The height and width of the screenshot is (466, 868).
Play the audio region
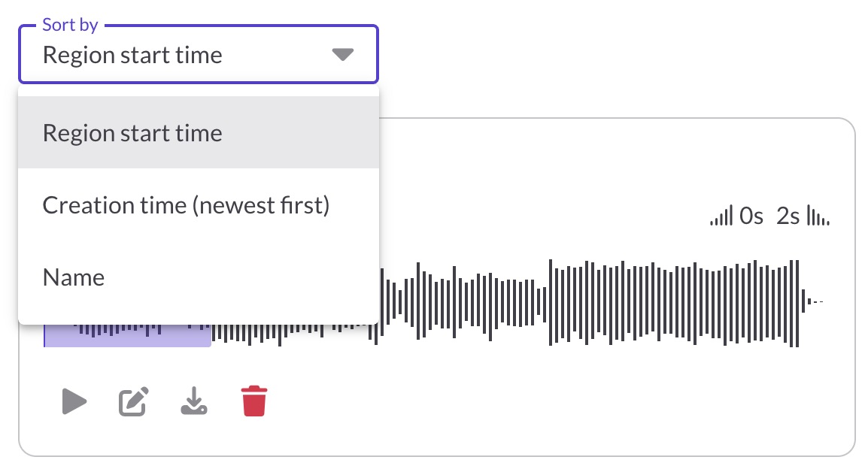[x=74, y=402]
